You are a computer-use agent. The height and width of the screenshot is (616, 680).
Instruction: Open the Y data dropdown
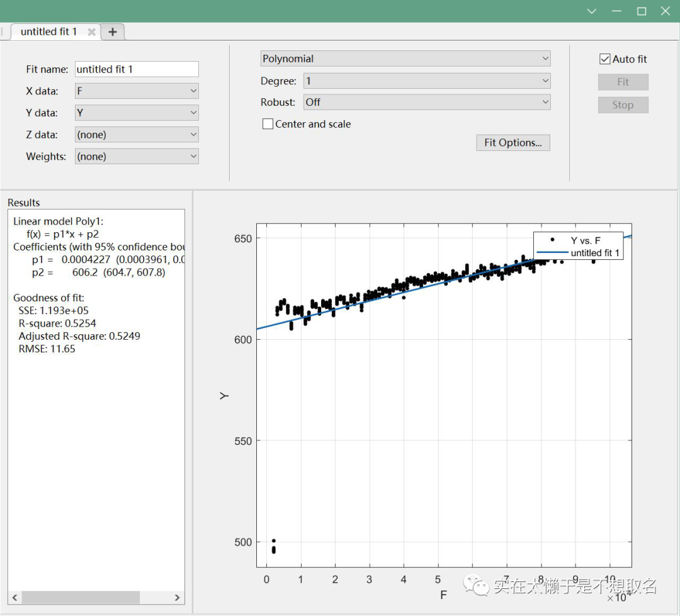tap(137, 113)
